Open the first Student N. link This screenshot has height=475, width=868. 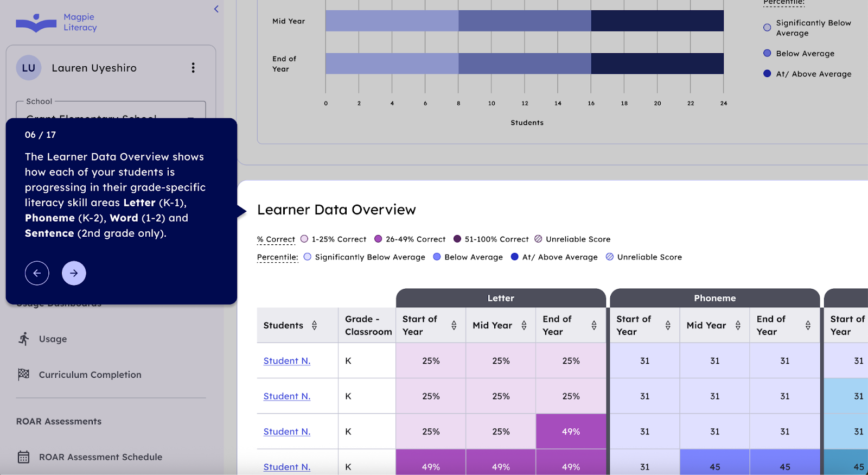click(286, 361)
